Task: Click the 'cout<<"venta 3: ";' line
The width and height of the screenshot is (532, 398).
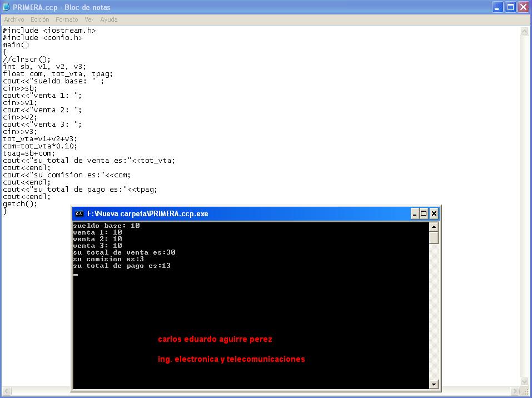Action: (42, 124)
